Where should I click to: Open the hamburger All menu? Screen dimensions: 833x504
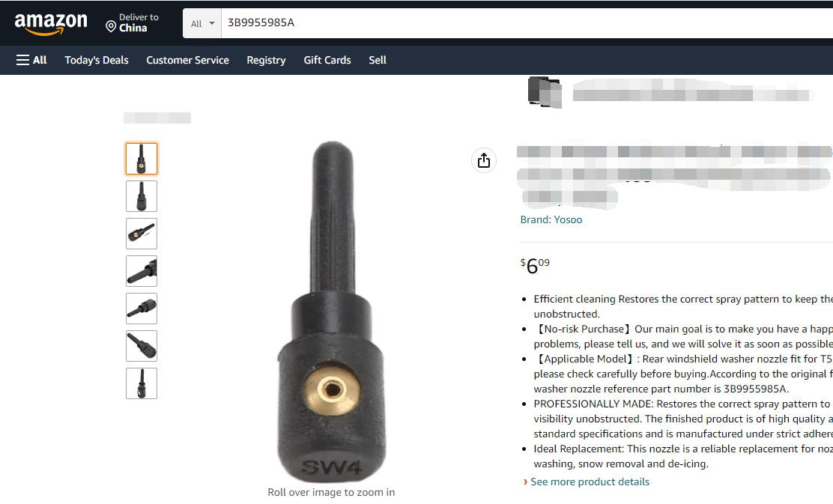click(31, 60)
